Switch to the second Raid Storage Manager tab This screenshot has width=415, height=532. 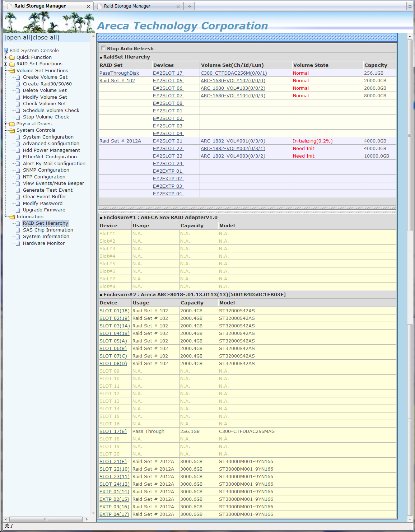127,6
